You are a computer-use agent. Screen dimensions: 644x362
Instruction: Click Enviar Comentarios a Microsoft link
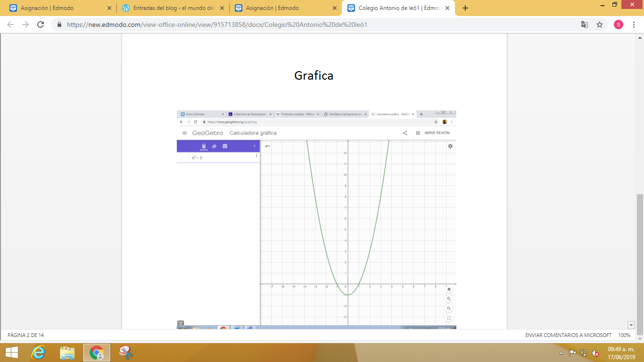point(568,335)
